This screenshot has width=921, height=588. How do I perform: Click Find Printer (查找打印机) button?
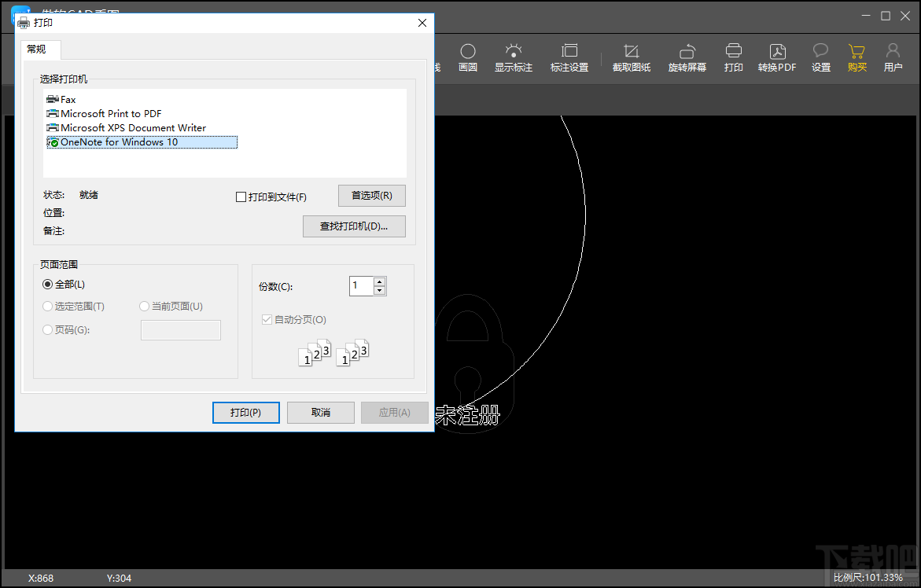354,226
